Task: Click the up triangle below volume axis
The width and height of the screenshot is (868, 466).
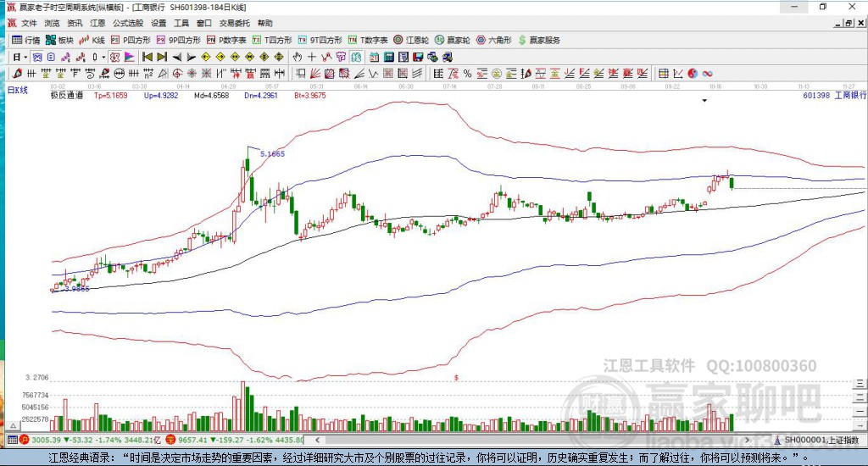Action: tap(13, 426)
